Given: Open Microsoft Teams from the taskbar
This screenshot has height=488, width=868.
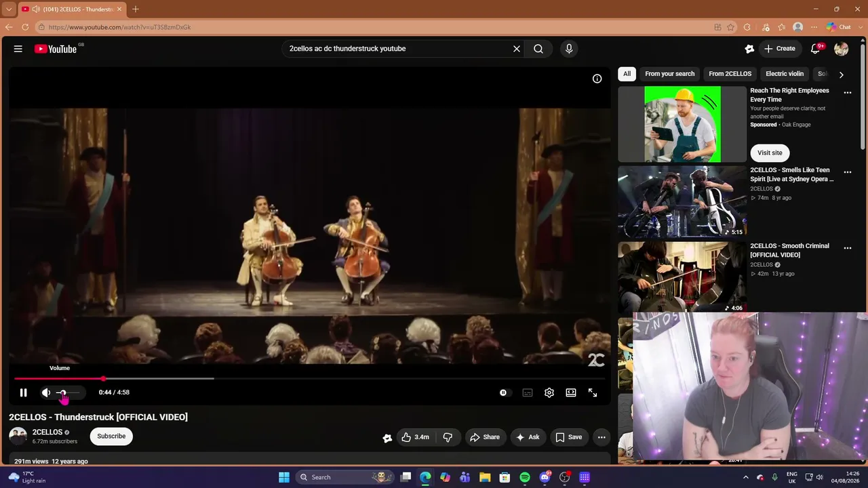Looking at the screenshot, I should click(x=465, y=477).
